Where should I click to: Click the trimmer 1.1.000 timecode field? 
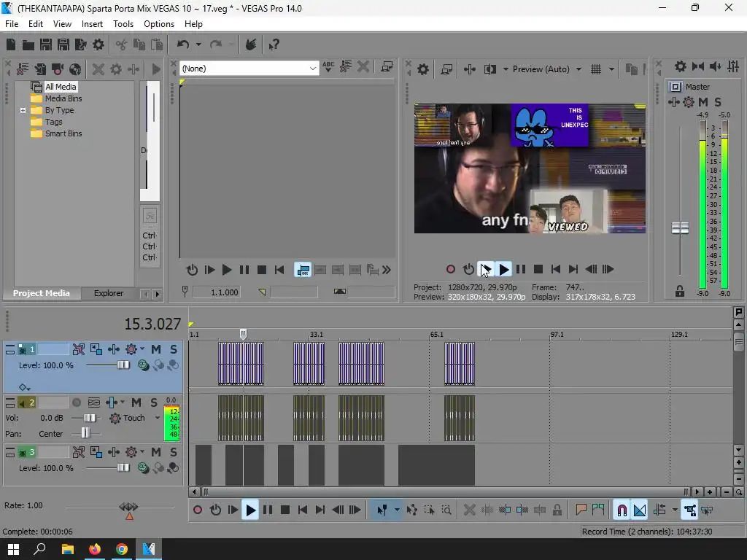pos(216,292)
